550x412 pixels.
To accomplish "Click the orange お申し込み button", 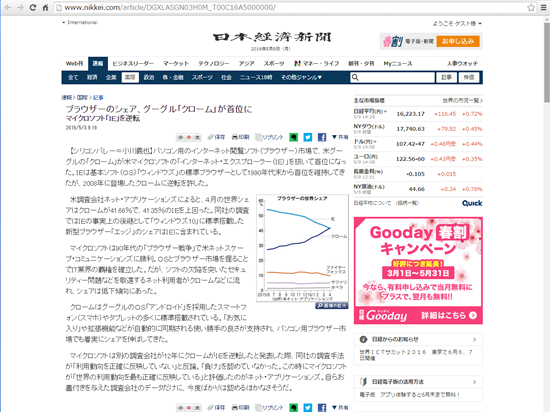I will click(x=458, y=41).
